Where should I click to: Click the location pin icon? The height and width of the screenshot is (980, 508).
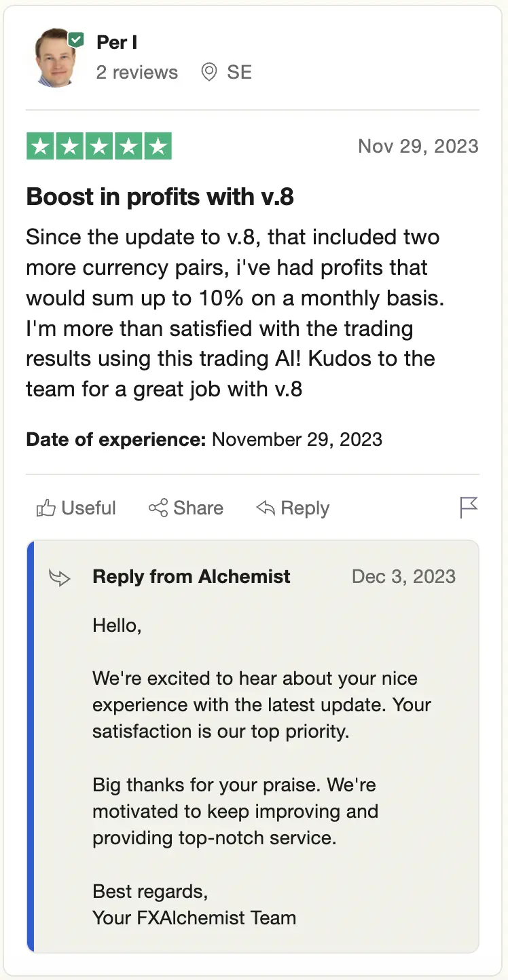click(x=209, y=73)
